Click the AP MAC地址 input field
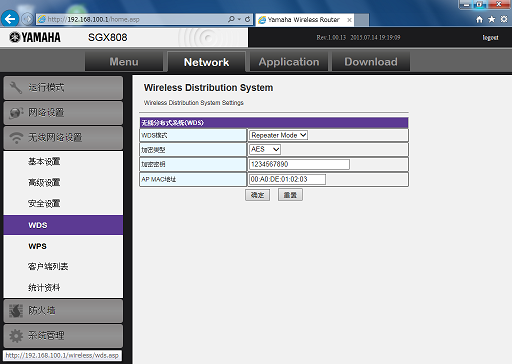This screenshot has width=512, height=364. [x=287, y=179]
